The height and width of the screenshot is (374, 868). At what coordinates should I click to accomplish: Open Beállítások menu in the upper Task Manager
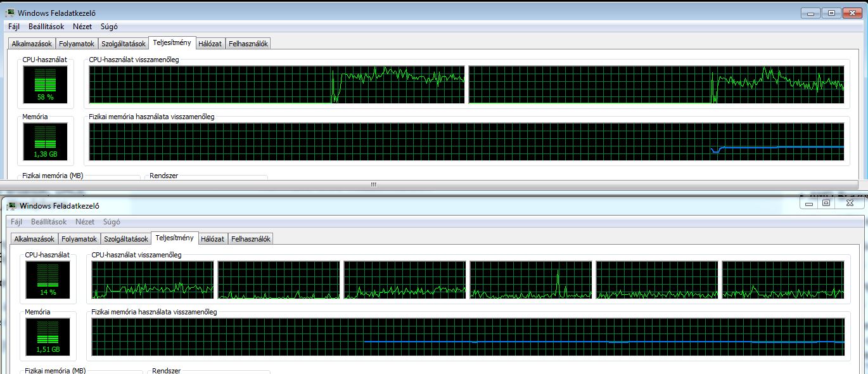pos(46,27)
